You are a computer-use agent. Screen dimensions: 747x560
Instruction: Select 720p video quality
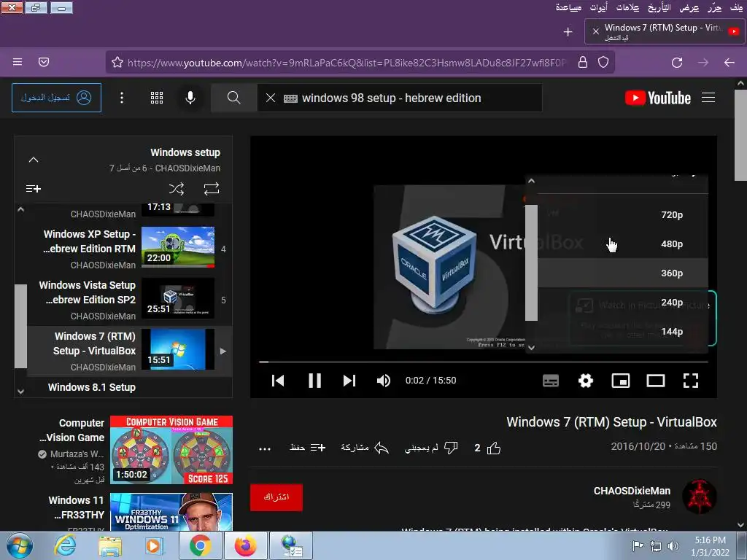623,215
